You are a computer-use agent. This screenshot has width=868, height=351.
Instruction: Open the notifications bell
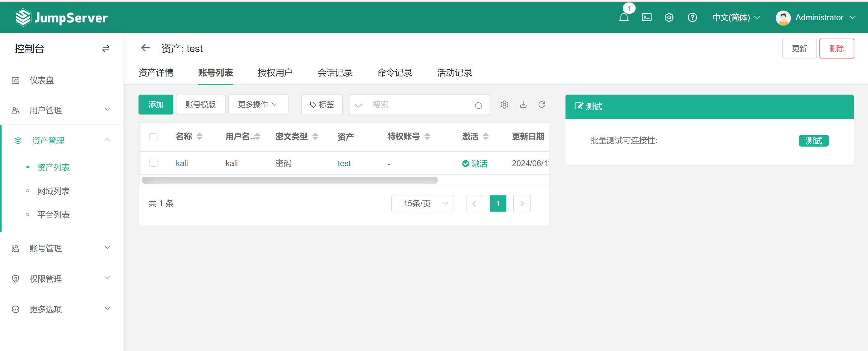(624, 17)
